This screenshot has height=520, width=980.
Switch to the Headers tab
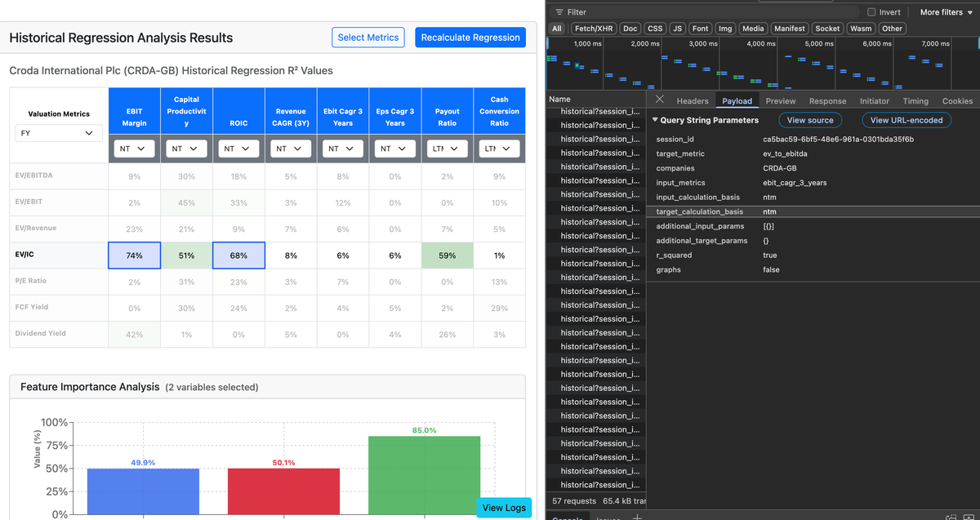coord(692,101)
